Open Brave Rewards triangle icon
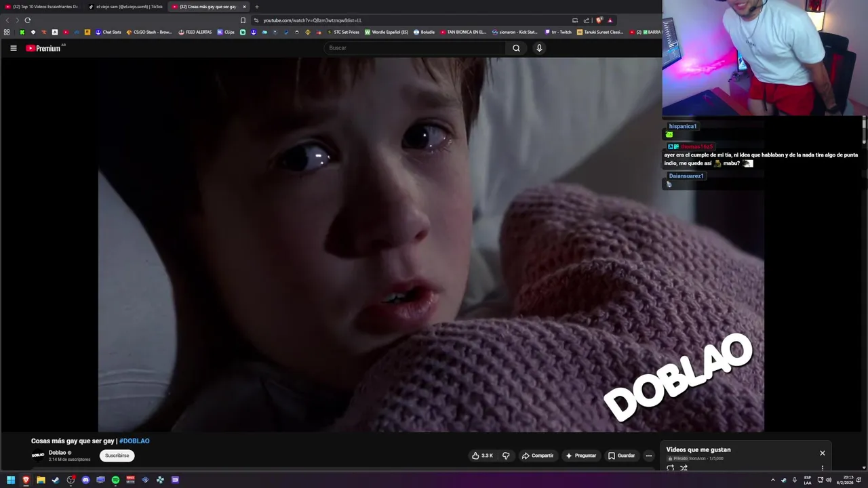868x488 pixels. [610, 20]
